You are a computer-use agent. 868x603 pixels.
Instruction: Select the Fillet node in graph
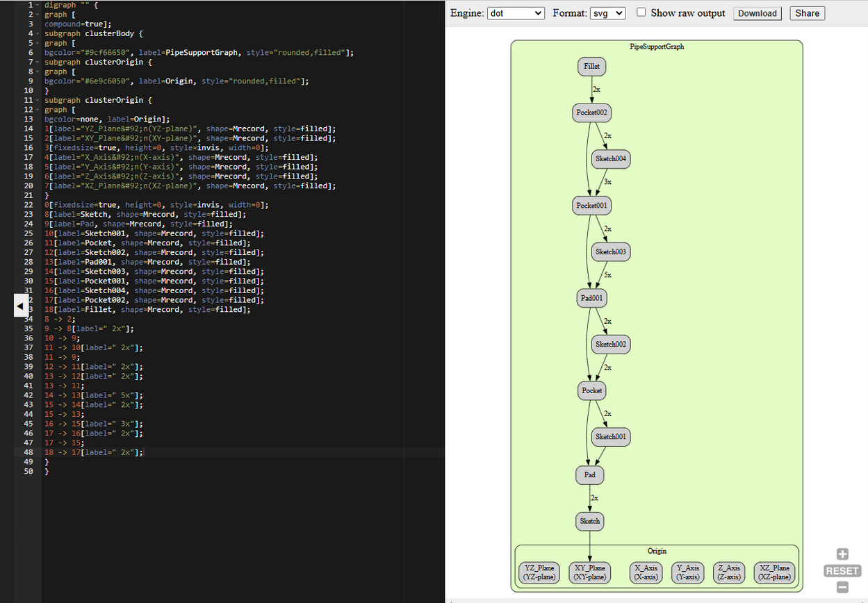click(x=592, y=67)
